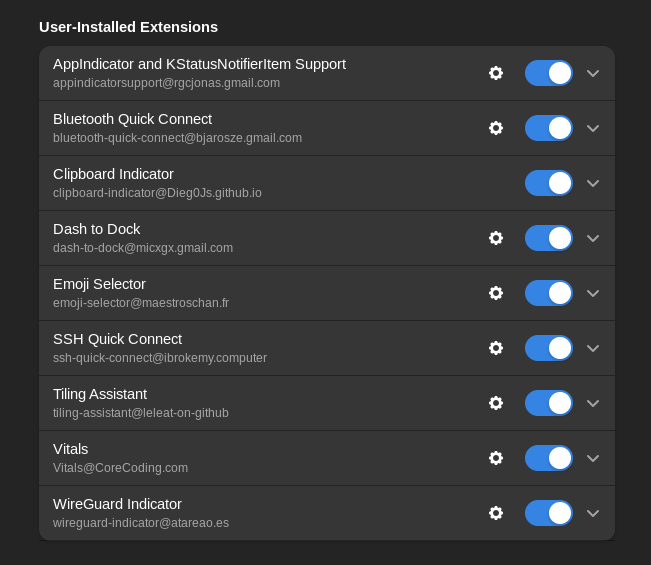This screenshot has width=651, height=565.
Task: Open settings gear for AppIndicator and KStatusNotifierItem Support
Action: point(496,73)
